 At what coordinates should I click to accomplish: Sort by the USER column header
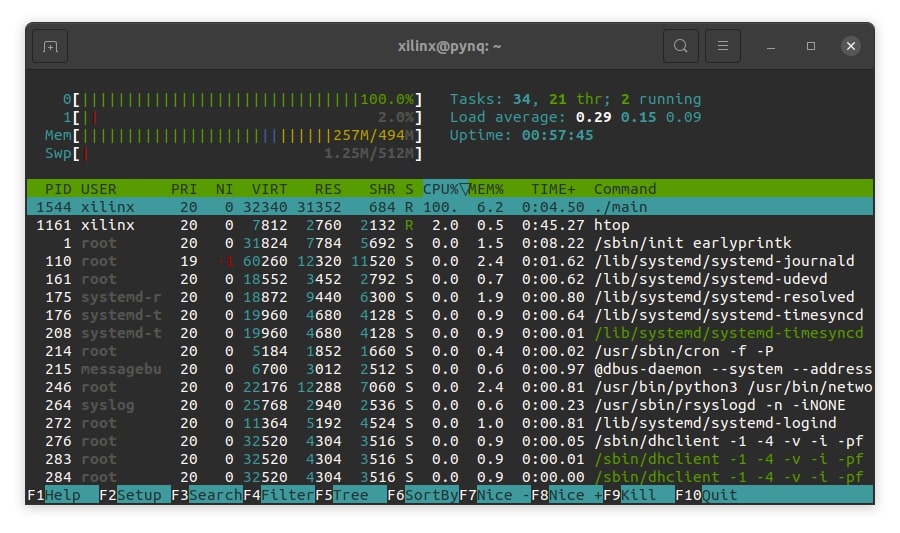98,189
